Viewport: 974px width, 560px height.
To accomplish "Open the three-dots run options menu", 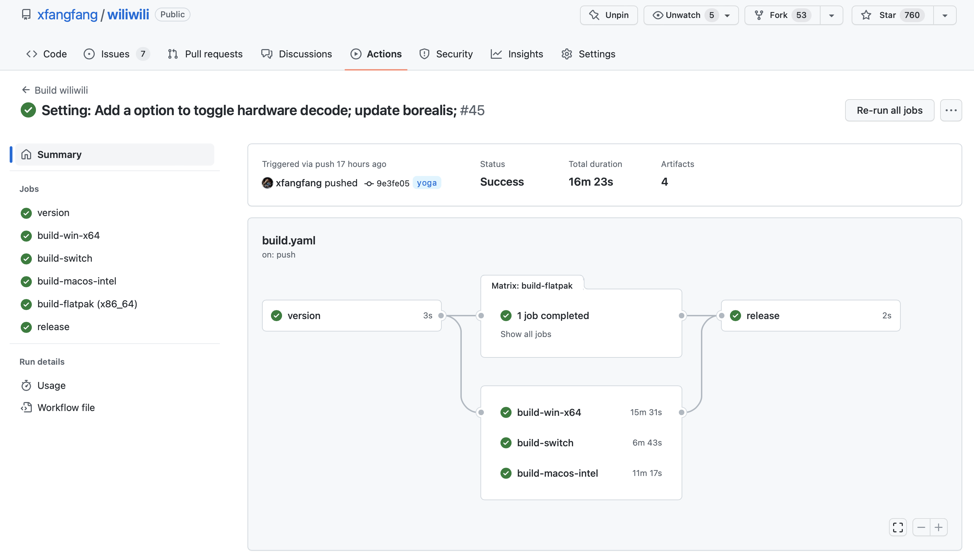I will [x=951, y=110].
